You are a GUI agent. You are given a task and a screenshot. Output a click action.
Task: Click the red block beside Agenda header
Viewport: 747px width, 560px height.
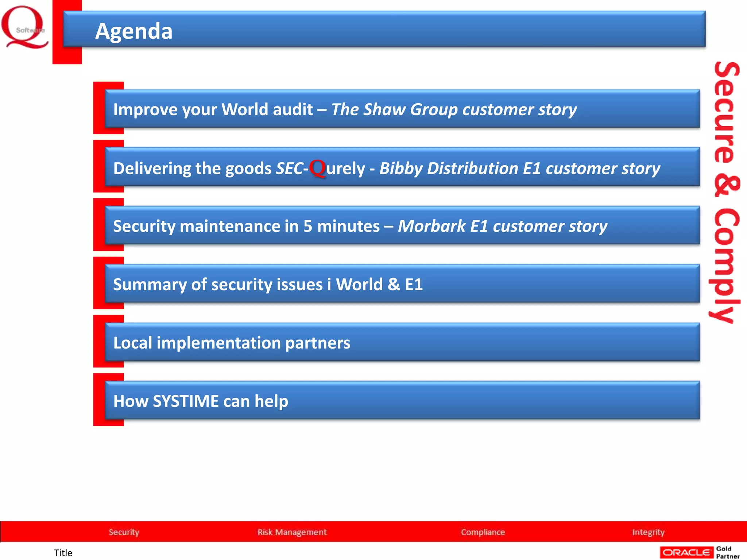click(58, 32)
